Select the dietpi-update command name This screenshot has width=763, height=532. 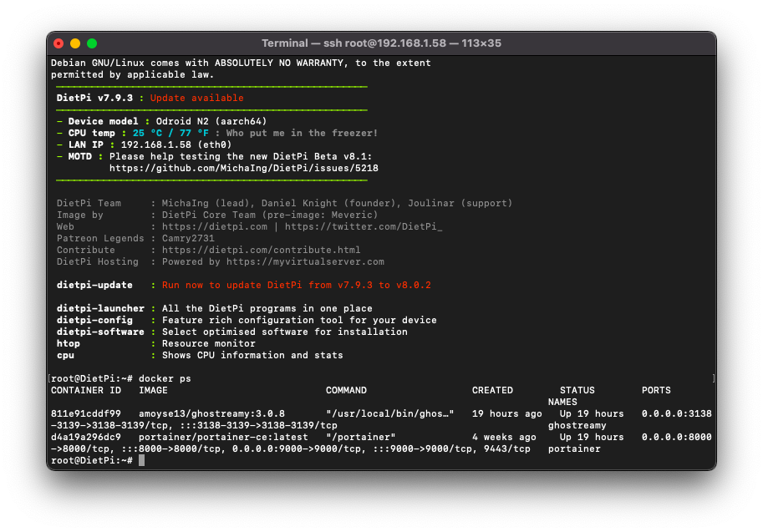[94, 285]
